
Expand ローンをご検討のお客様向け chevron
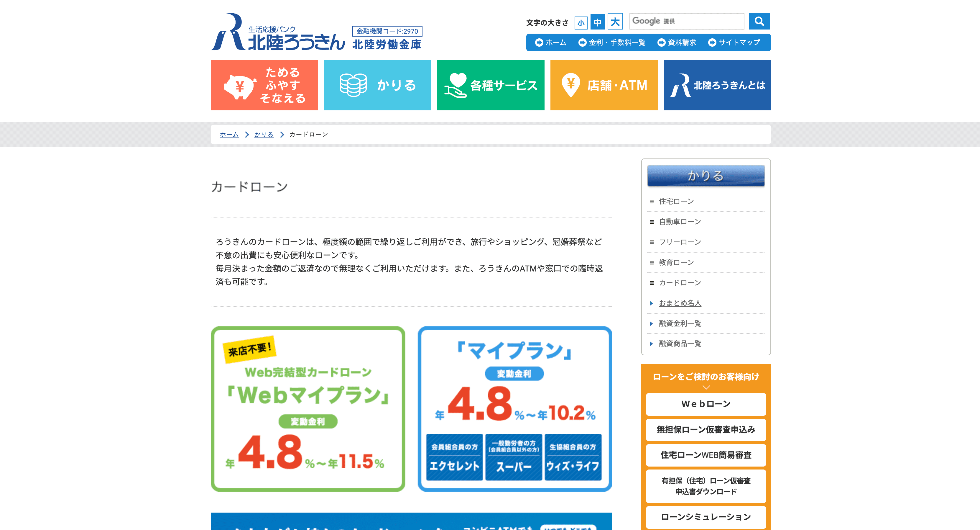pyautogui.click(x=706, y=387)
